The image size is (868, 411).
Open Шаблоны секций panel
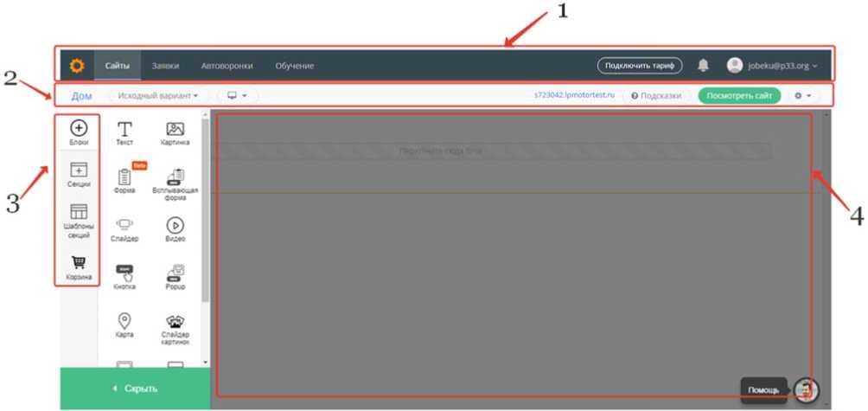pyautogui.click(x=79, y=222)
